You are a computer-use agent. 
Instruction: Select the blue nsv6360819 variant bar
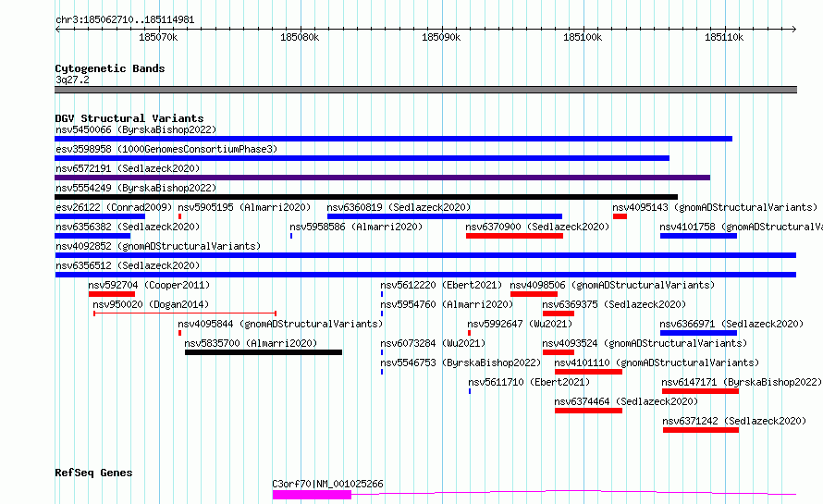[445, 216]
